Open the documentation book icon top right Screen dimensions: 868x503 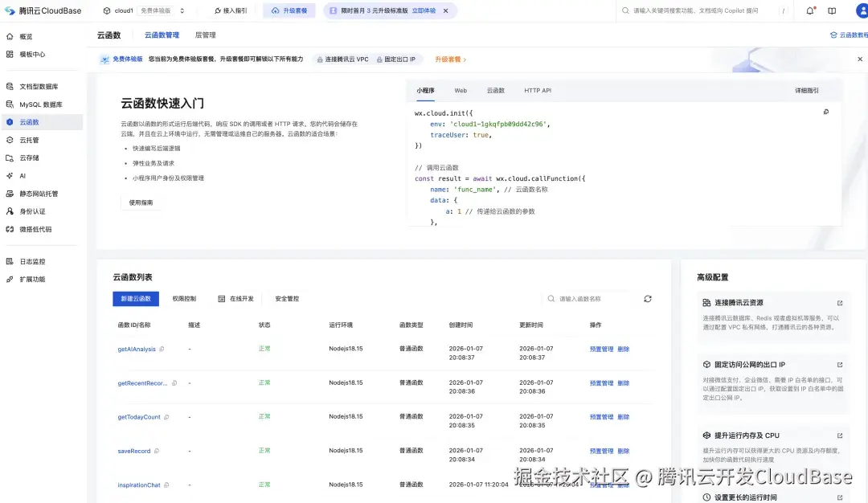coord(833,10)
